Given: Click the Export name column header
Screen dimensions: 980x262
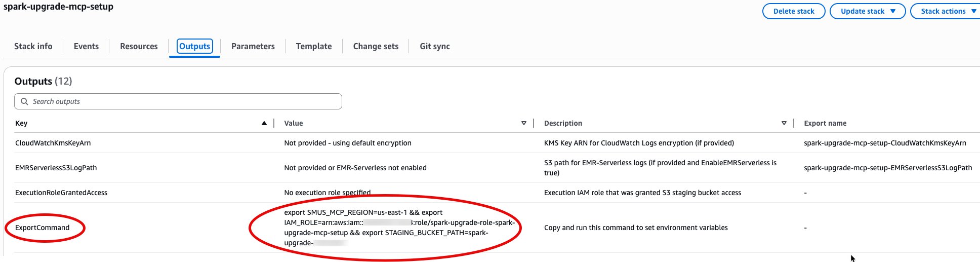Looking at the screenshot, I should click(x=825, y=123).
